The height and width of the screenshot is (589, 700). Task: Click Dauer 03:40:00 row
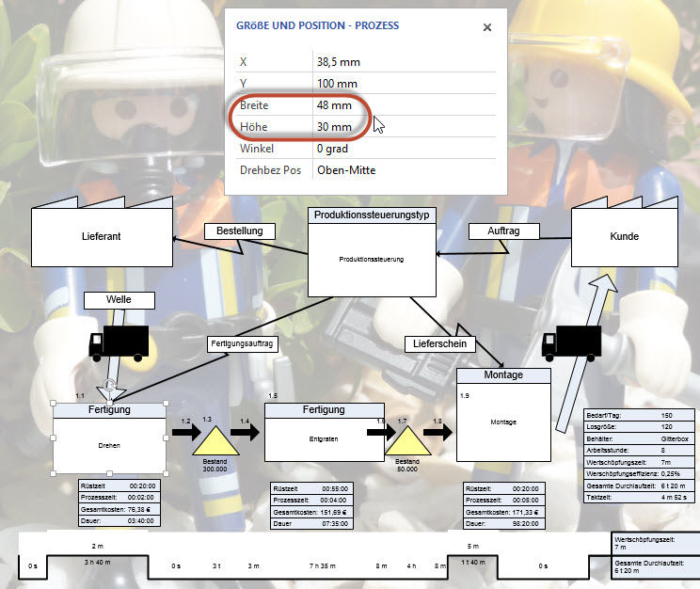tap(119, 521)
